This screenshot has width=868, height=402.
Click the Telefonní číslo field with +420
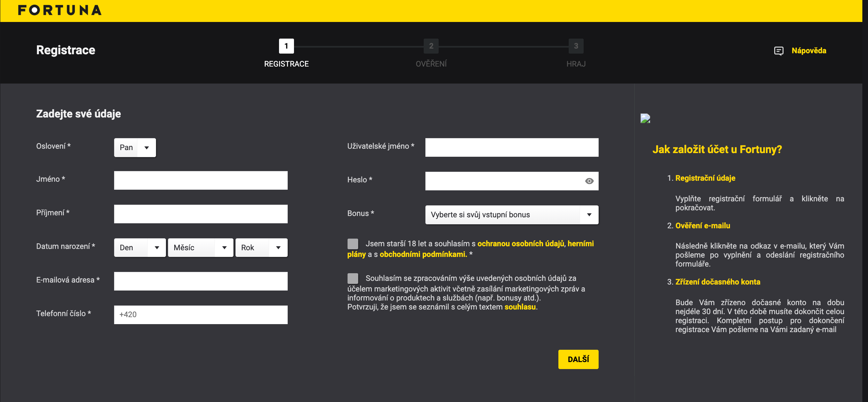[x=201, y=315]
